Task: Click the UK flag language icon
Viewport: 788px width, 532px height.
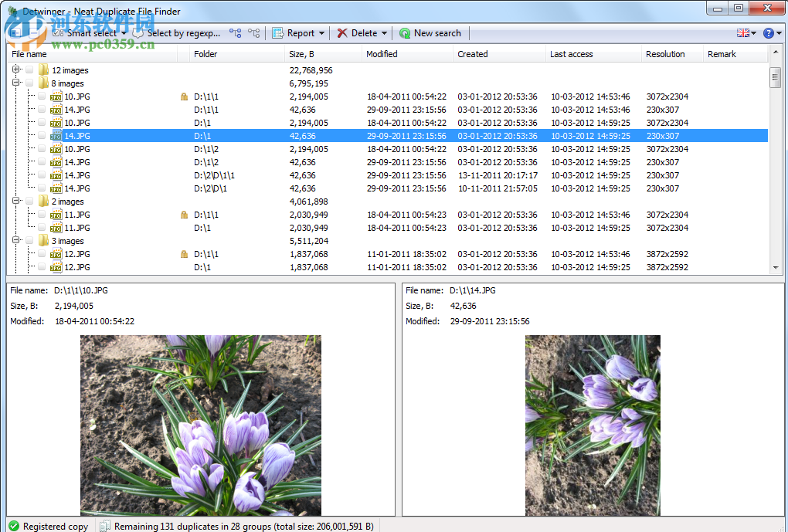Action: pyautogui.click(x=743, y=33)
